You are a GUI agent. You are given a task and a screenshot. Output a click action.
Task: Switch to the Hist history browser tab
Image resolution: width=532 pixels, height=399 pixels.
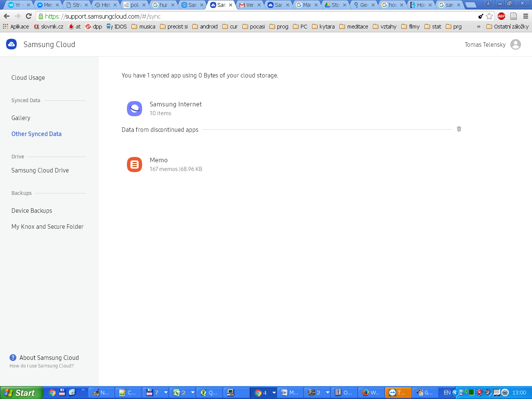pyautogui.click(x=105, y=5)
